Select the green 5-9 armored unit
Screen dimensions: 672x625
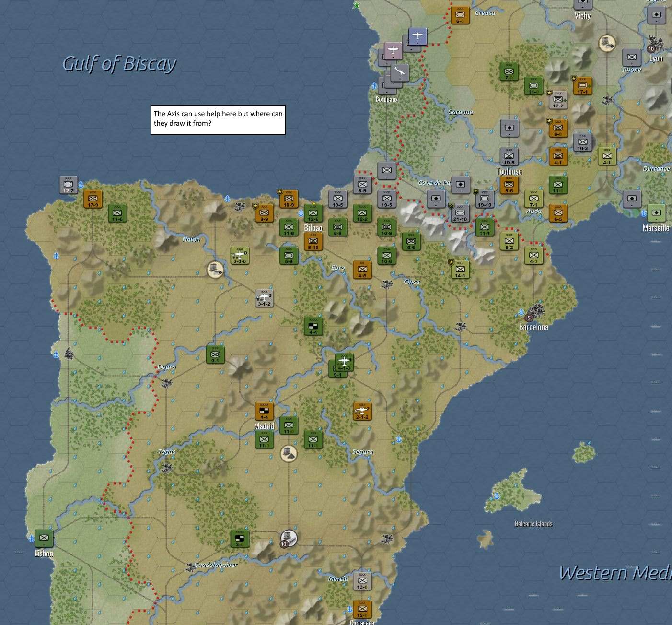[289, 256]
